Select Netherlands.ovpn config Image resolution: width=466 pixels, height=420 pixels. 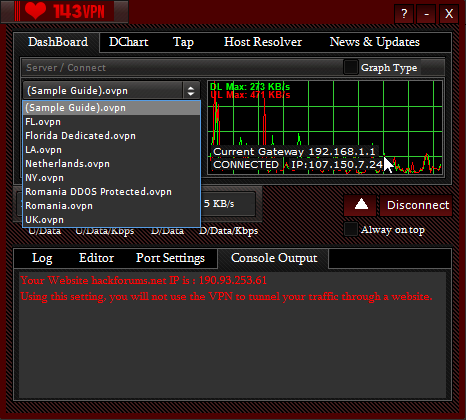click(111, 164)
